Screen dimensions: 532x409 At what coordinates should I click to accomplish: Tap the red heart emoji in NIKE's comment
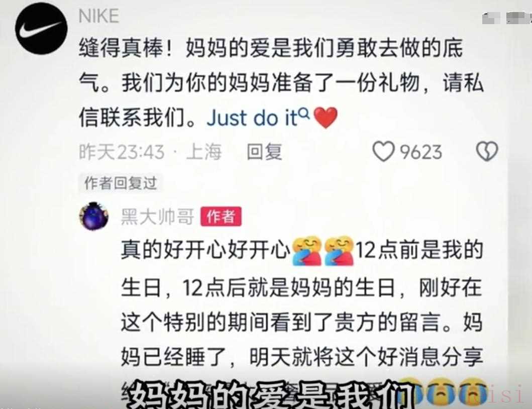(x=326, y=118)
